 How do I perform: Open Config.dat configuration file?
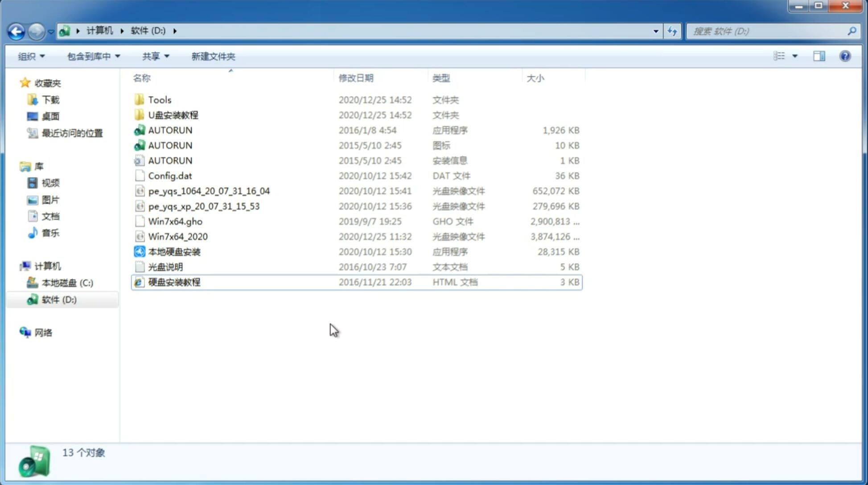tap(170, 176)
